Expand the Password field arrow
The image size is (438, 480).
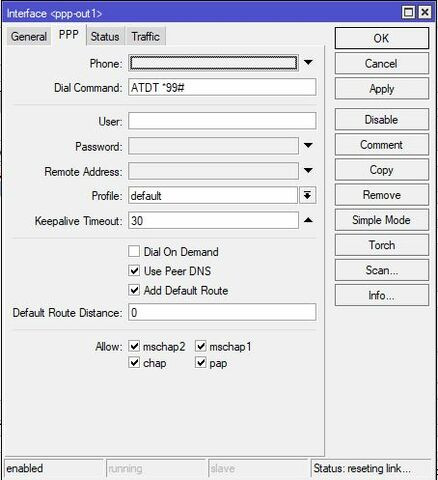[308, 145]
